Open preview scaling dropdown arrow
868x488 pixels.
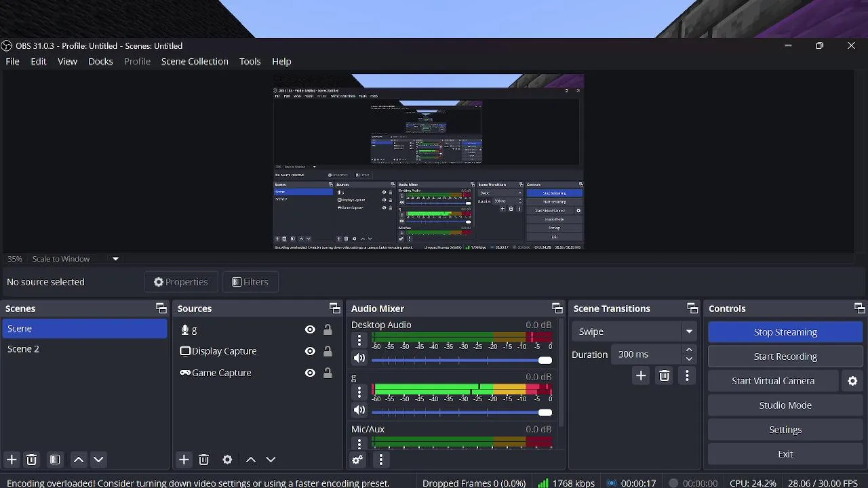(x=115, y=259)
